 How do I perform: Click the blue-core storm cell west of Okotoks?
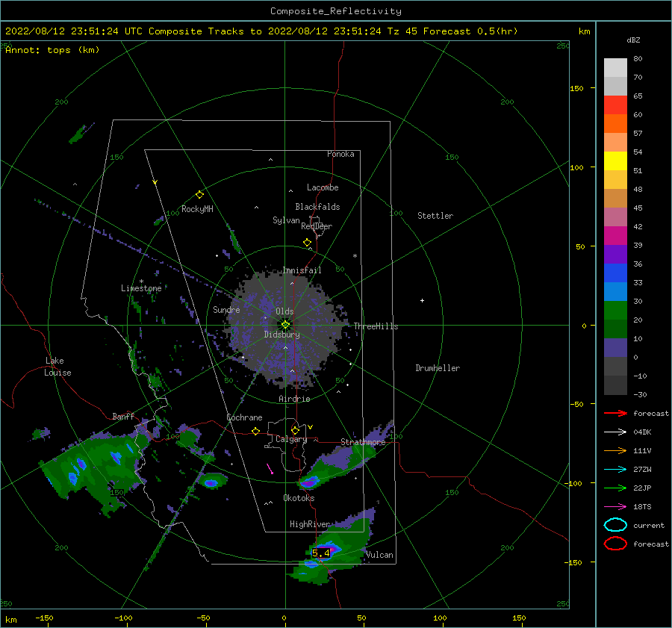pyautogui.click(x=212, y=481)
